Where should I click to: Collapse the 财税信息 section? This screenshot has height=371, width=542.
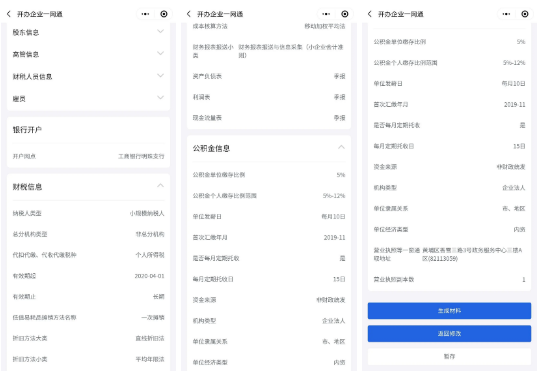click(160, 186)
